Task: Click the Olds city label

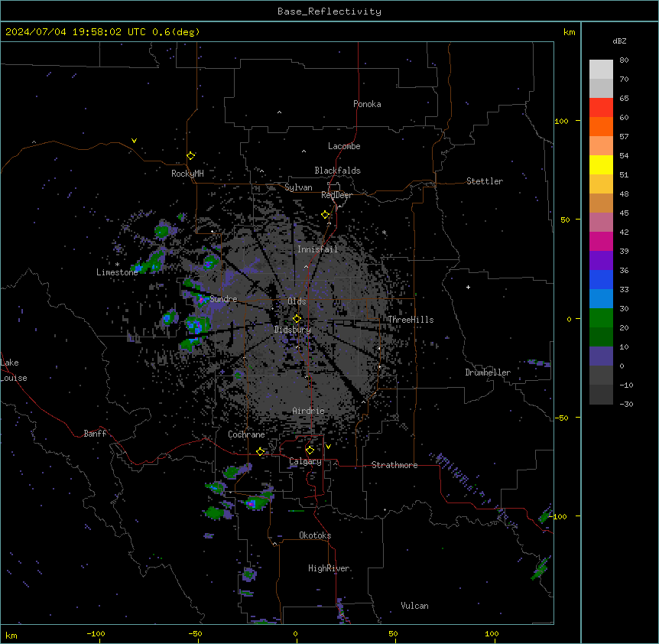Action: click(297, 301)
